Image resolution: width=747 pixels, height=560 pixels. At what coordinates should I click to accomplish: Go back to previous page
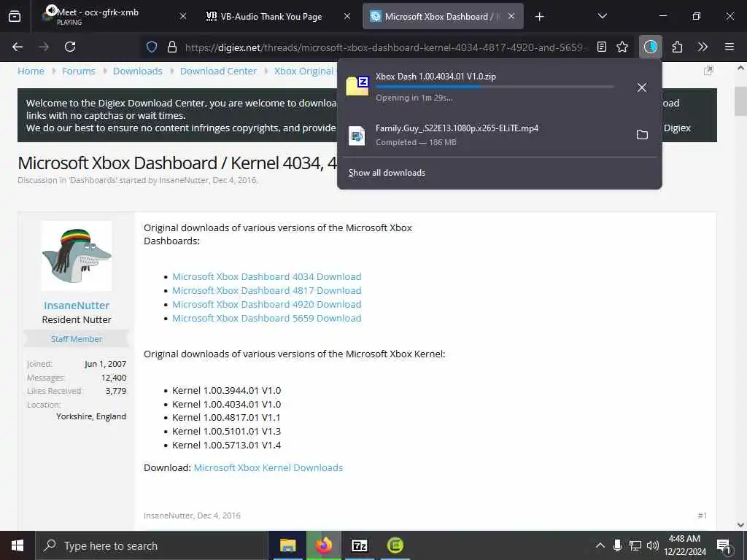[x=18, y=47]
